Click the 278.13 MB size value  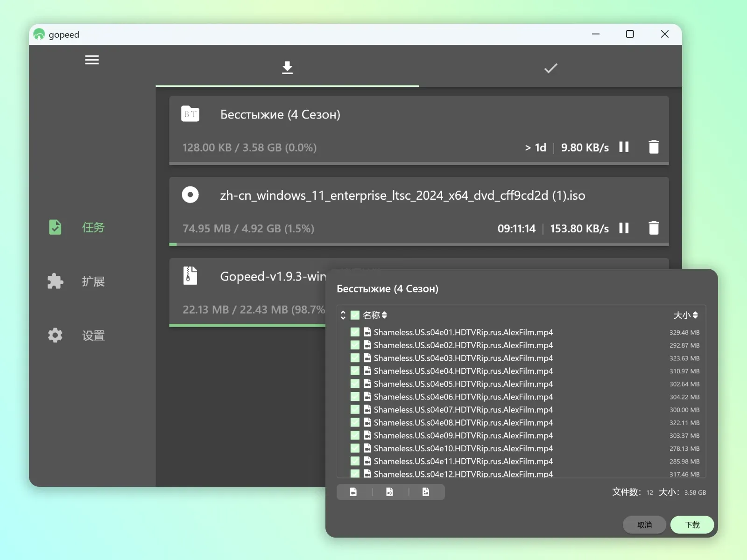(684, 448)
